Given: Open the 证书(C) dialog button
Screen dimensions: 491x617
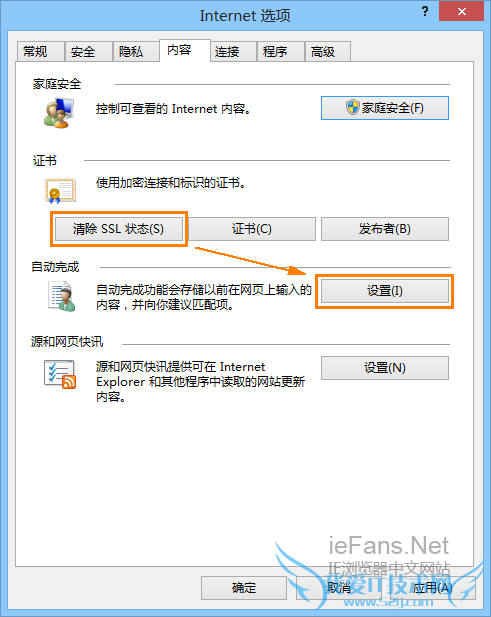Looking at the screenshot, I should pos(252,229).
